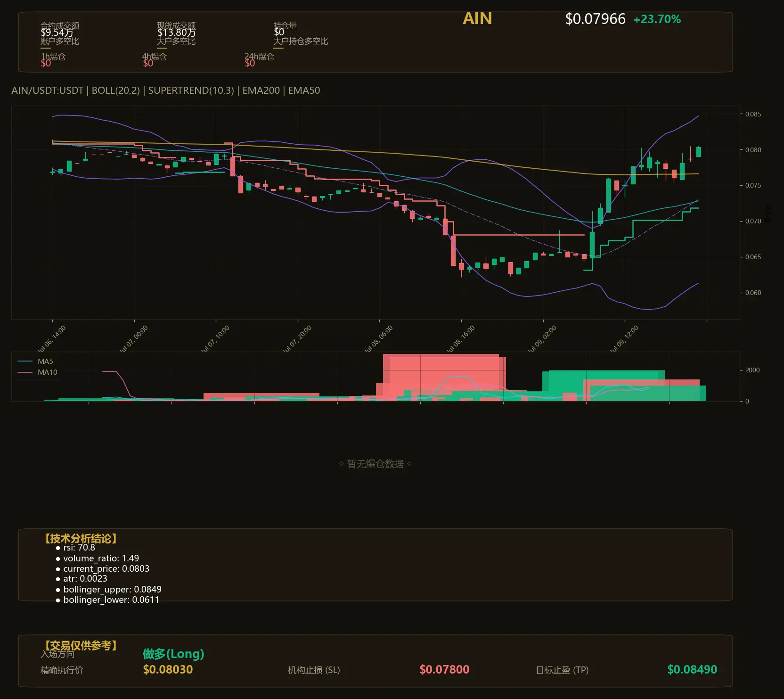Viewport: 784px width, 699px height.
Task: Click the MA10 legend entry
Action: [37, 372]
